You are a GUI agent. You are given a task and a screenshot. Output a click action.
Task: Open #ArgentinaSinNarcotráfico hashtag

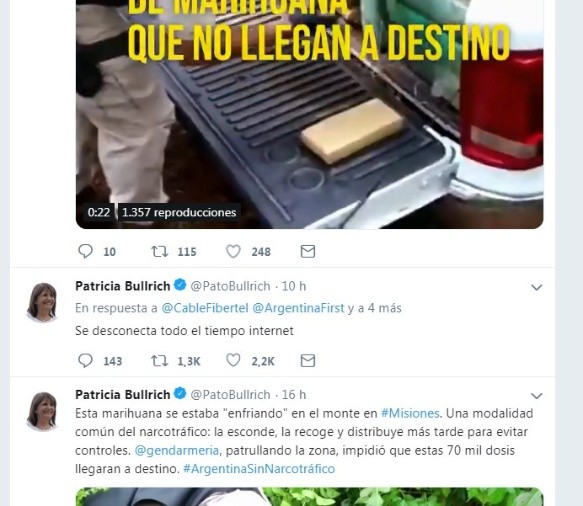tap(259, 468)
